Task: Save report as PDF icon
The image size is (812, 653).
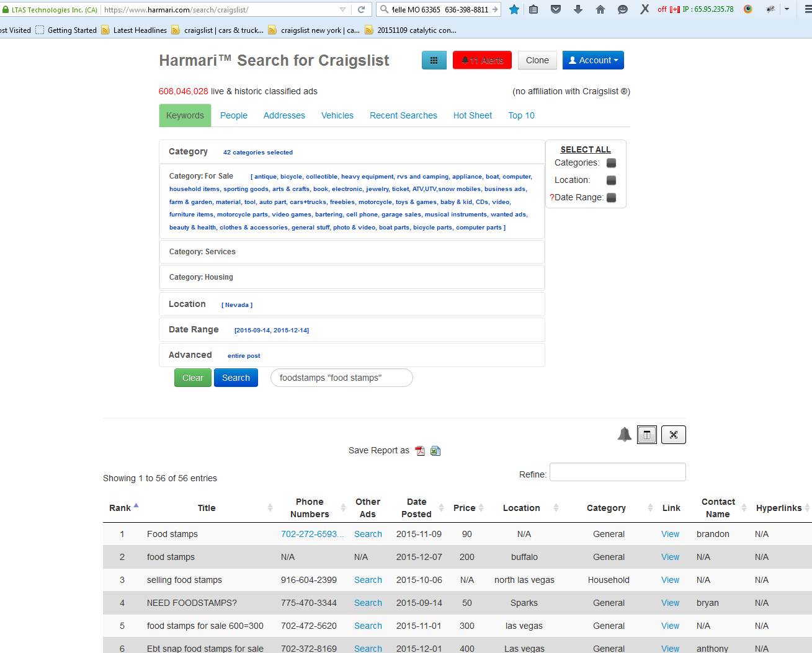Action: [420, 451]
